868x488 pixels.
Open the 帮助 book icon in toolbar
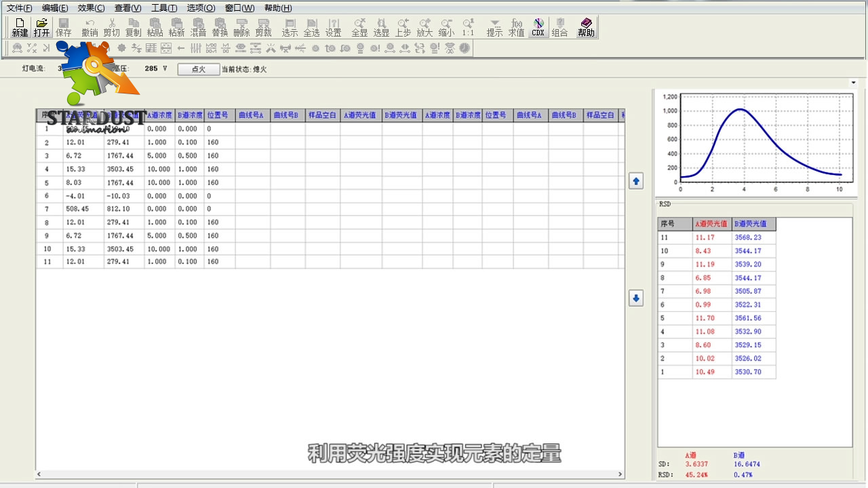click(x=586, y=27)
